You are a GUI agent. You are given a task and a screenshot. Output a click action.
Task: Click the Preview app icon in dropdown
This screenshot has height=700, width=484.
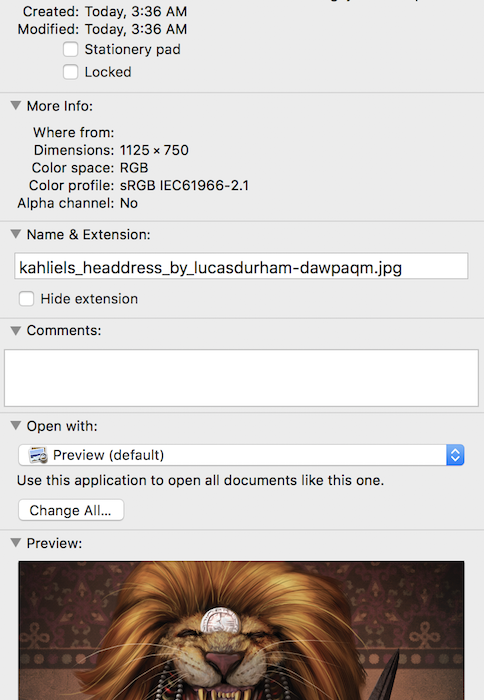click(38, 455)
